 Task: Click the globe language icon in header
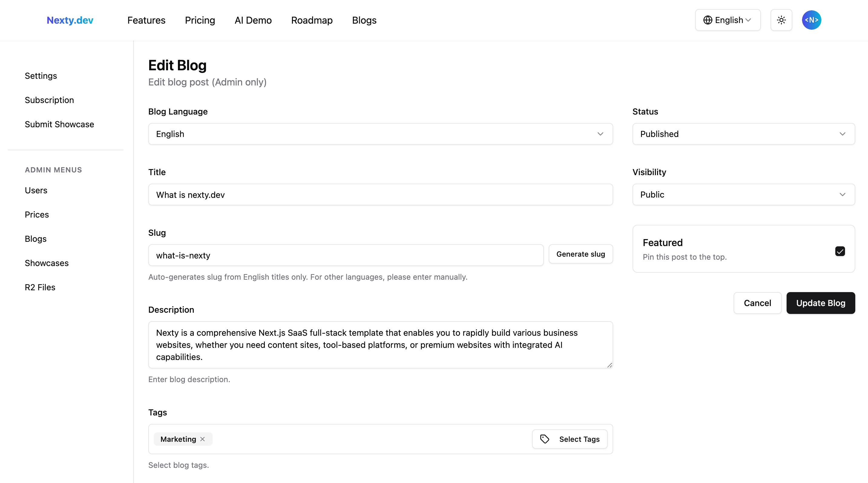707,20
